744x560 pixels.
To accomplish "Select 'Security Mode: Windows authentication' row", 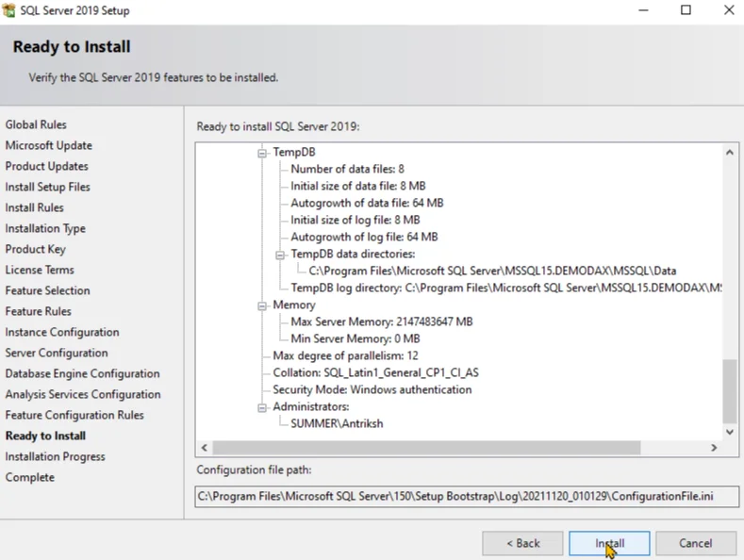I will (x=372, y=390).
